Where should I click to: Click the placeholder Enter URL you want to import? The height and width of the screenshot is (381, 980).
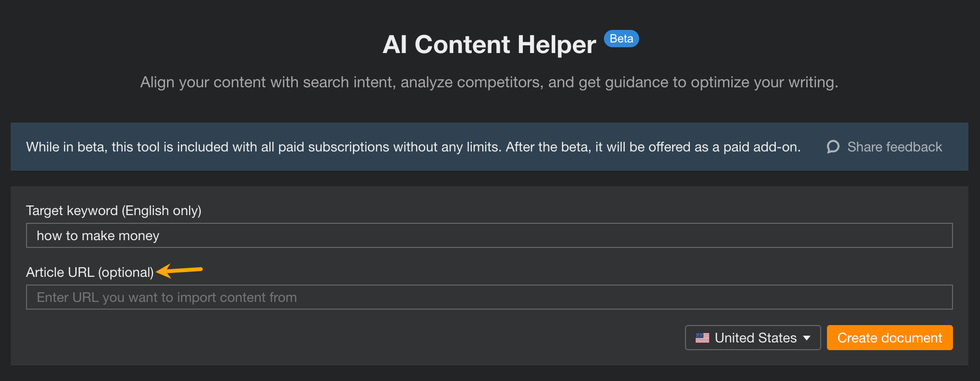pyautogui.click(x=166, y=297)
